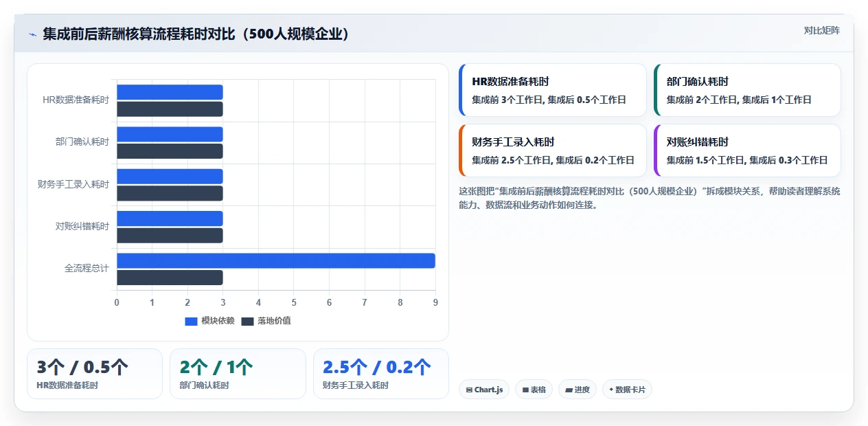Click the y-axis label 财务手工录入耗时
868x426 pixels.
click(73, 184)
